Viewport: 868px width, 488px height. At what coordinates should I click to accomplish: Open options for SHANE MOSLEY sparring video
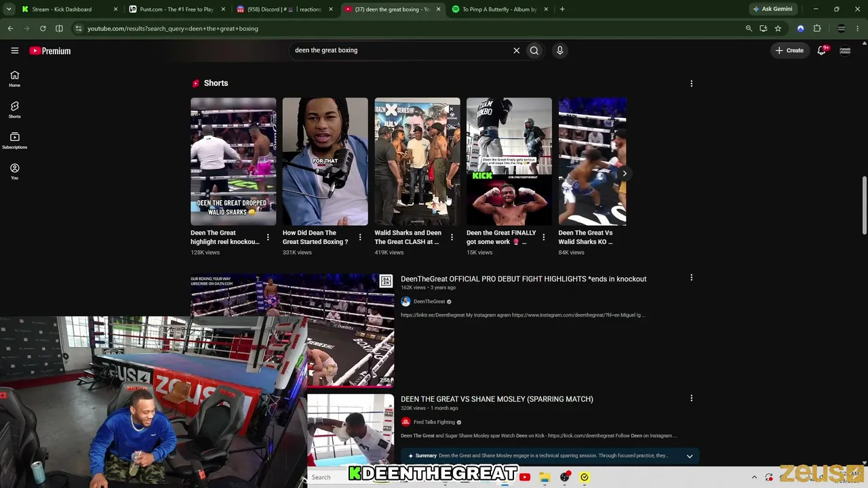tap(691, 399)
